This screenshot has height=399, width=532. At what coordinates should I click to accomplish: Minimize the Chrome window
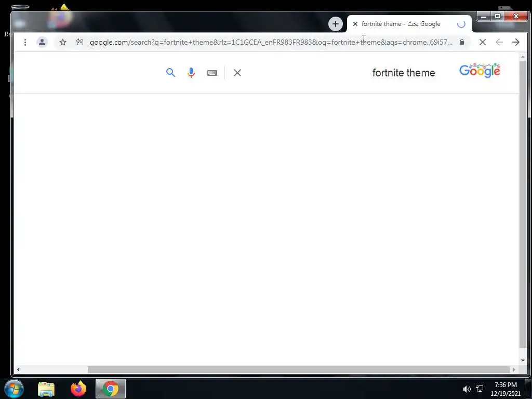pyautogui.click(x=484, y=16)
